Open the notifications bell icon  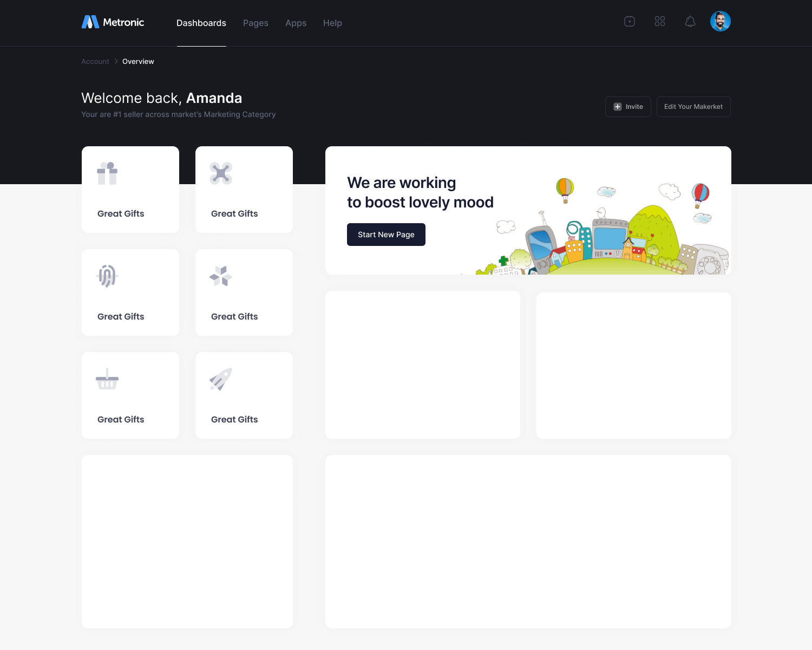pos(690,22)
